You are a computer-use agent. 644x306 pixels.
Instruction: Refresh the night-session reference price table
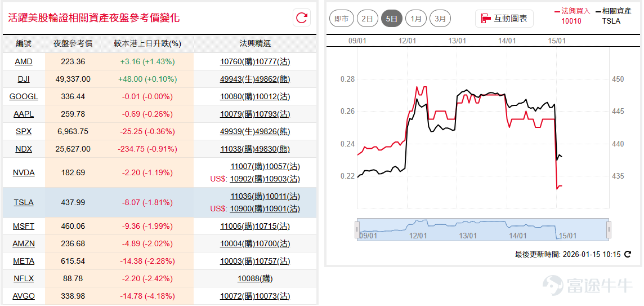302,17
